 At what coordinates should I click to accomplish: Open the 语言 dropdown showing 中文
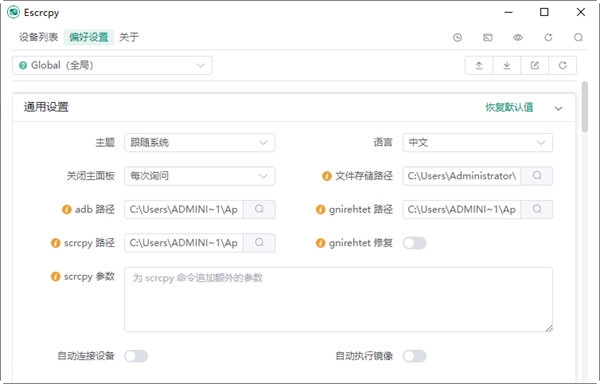pos(478,143)
